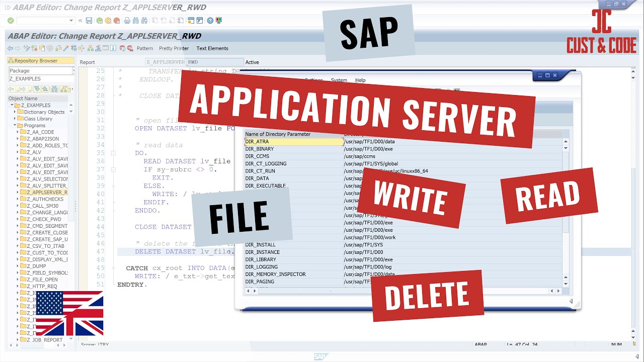Click the red Cancel icon
Viewport: 644px width, 362px height.
coord(117,21)
